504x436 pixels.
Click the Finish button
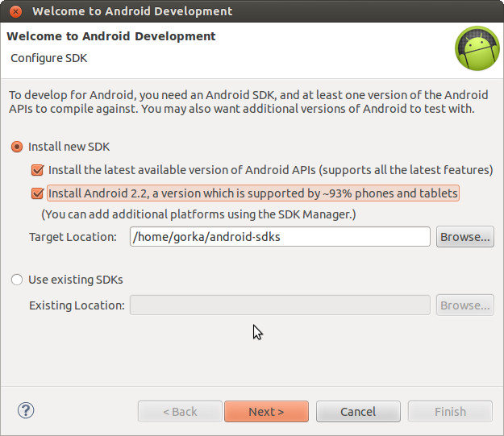pyautogui.click(x=450, y=412)
